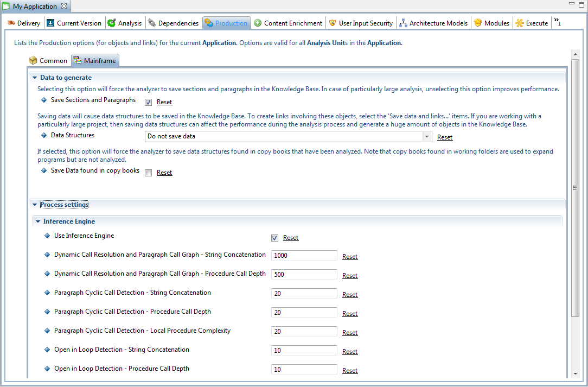Toggle the Use Inference Engine checkbox
The height and width of the screenshot is (387, 588).
click(274, 238)
